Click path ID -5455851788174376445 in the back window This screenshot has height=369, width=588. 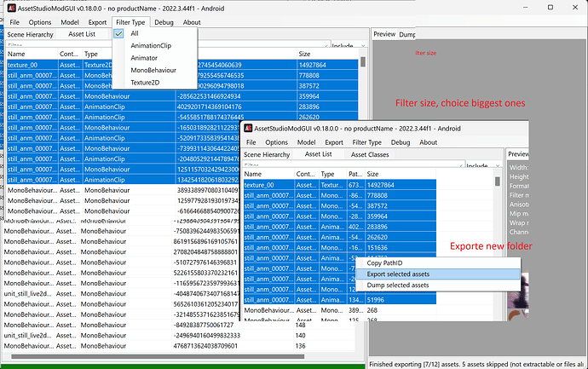click(x=210, y=118)
